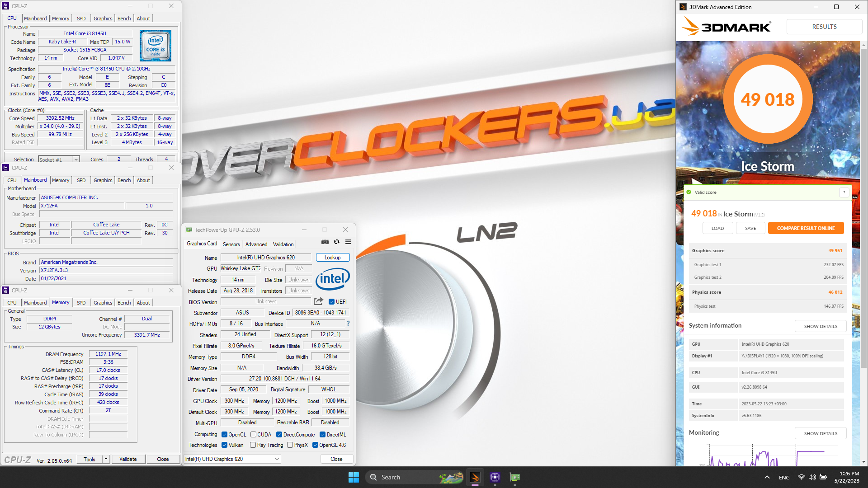Click the CPU-Z Tools button
The width and height of the screenshot is (868, 488).
click(90, 459)
